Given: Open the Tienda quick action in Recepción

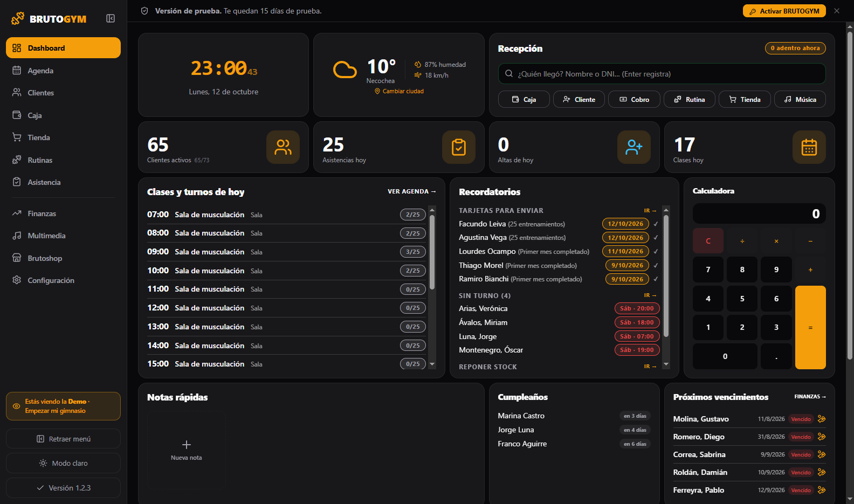Looking at the screenshot, I should 745,99.
